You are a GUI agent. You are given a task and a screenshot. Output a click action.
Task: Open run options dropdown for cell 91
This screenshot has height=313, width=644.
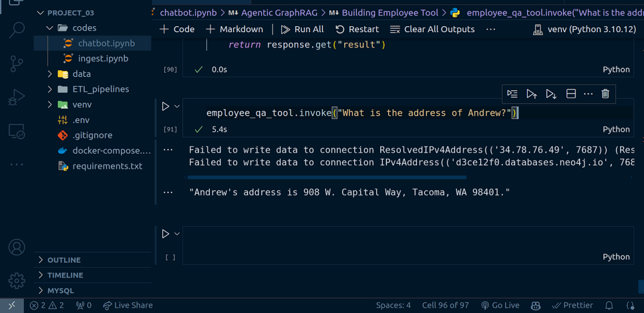point(177,107)
